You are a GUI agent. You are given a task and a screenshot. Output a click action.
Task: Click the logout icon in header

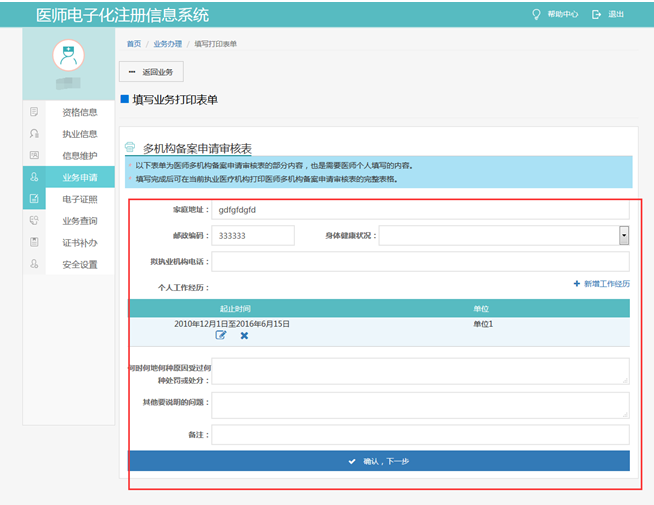pos(597,14)
